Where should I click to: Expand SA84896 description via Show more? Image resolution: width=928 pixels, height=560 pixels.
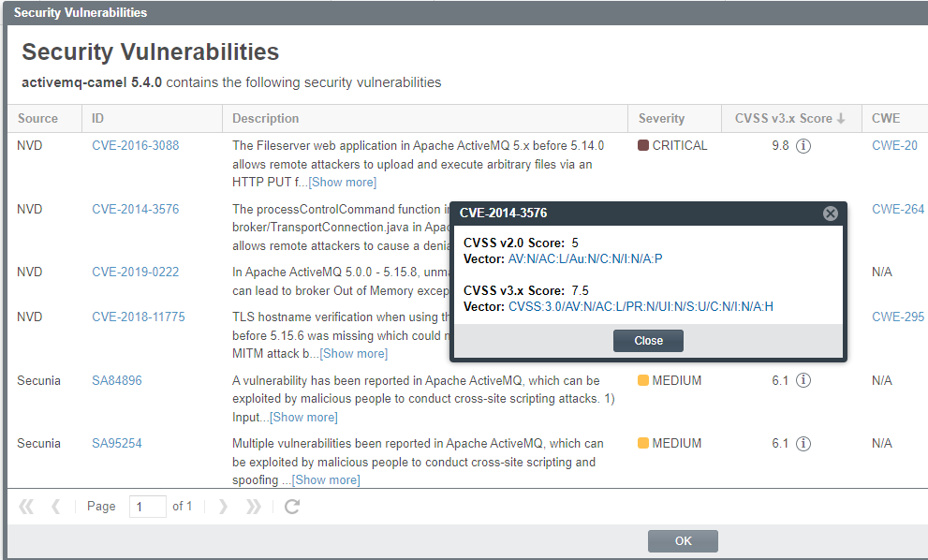303,418
